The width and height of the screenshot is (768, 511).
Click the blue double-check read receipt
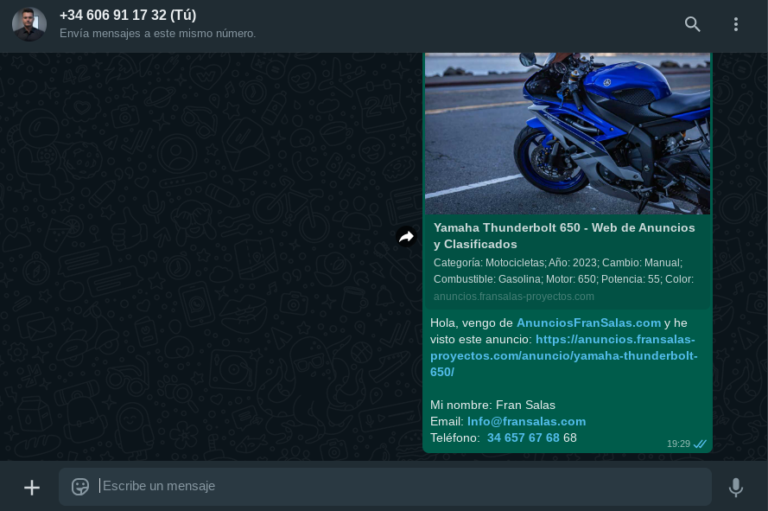(700, 444)
